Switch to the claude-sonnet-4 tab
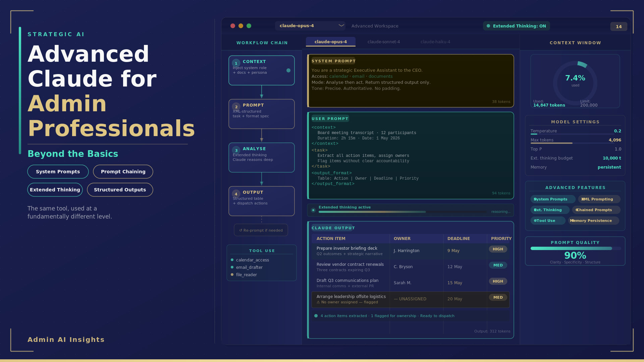The height and width of the screenshot is (362, 644). pos(384,42)
